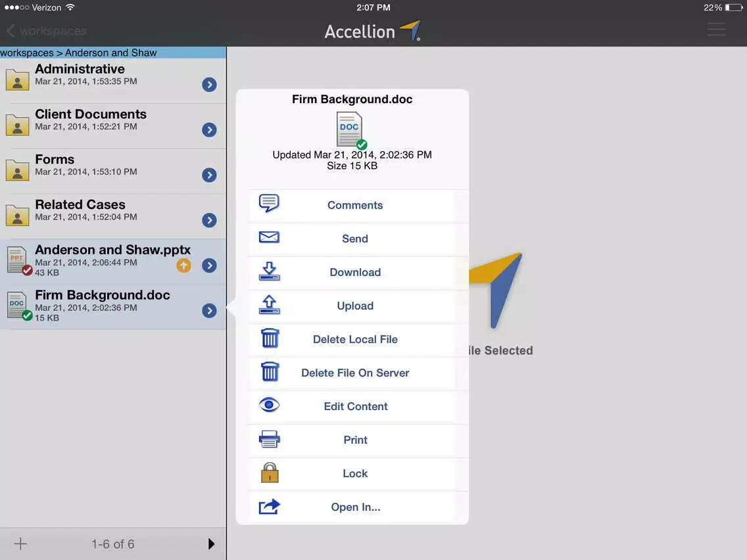Viewport: 747px width, 560px height.
Task: Tap the Download icon in the file menu
Action: [x=269, y=271]
